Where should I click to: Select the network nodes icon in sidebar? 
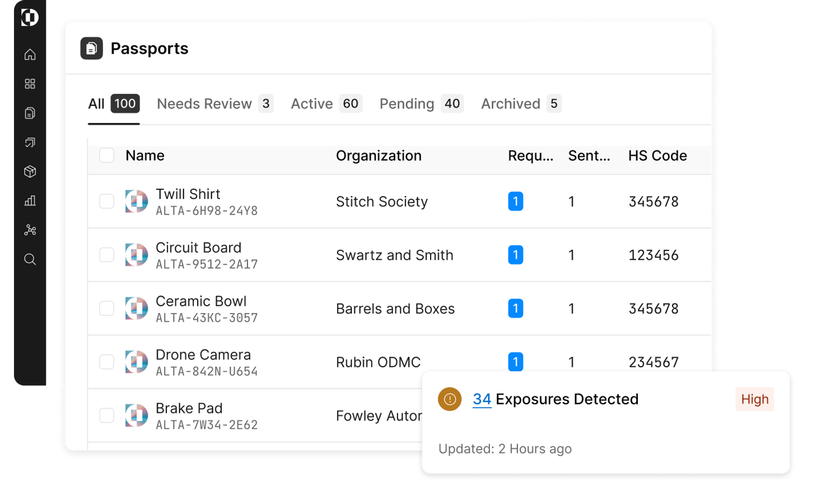30,230
